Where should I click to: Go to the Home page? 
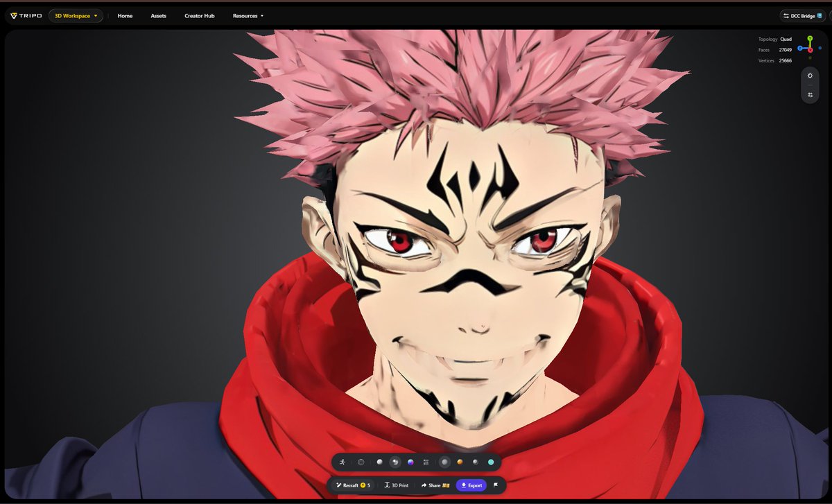click(125, 15)
